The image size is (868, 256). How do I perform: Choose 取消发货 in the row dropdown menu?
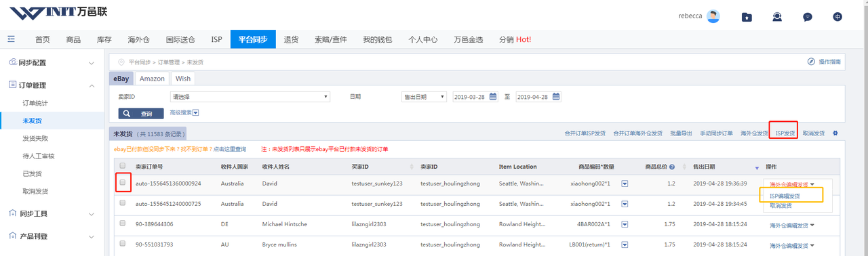(x=781, y=205)
